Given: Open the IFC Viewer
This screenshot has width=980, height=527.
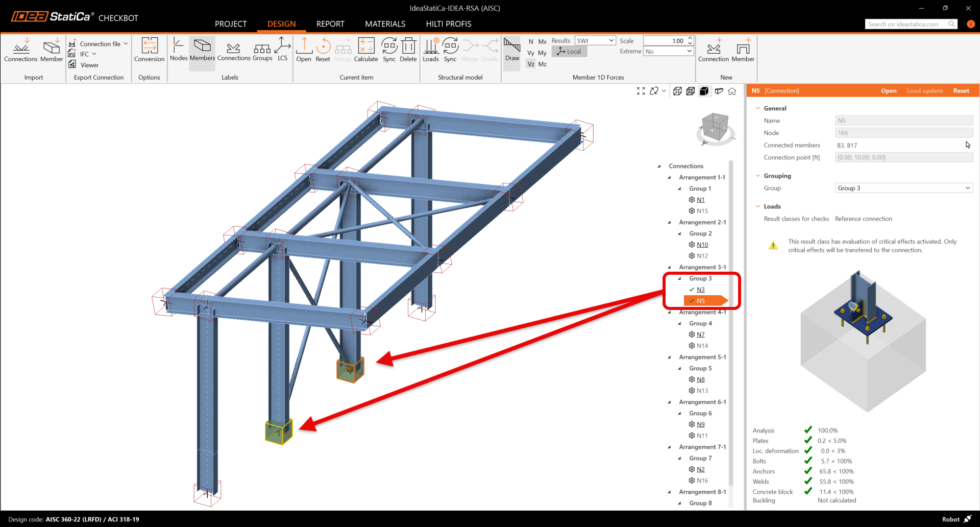Looking at the screenshot, I should pyautogui.click(x=85, y=65).
